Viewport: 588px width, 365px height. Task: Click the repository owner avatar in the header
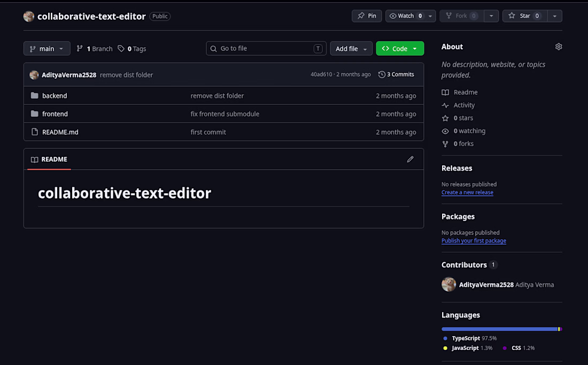coord(29,16)
